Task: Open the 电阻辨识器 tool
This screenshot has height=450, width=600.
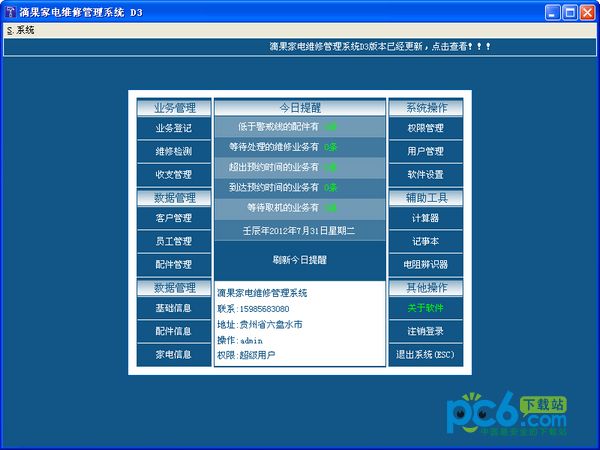Action: click(426, 264)
